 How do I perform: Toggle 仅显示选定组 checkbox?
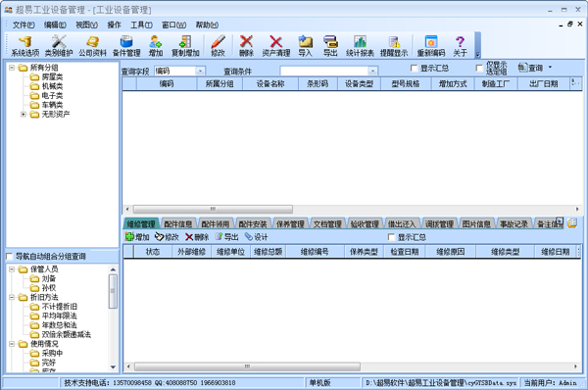point(479,68)
